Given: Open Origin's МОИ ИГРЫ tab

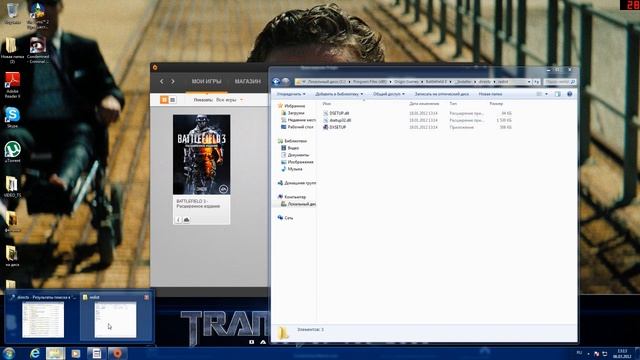Looking at the screenshot, I should coord(207,82).
